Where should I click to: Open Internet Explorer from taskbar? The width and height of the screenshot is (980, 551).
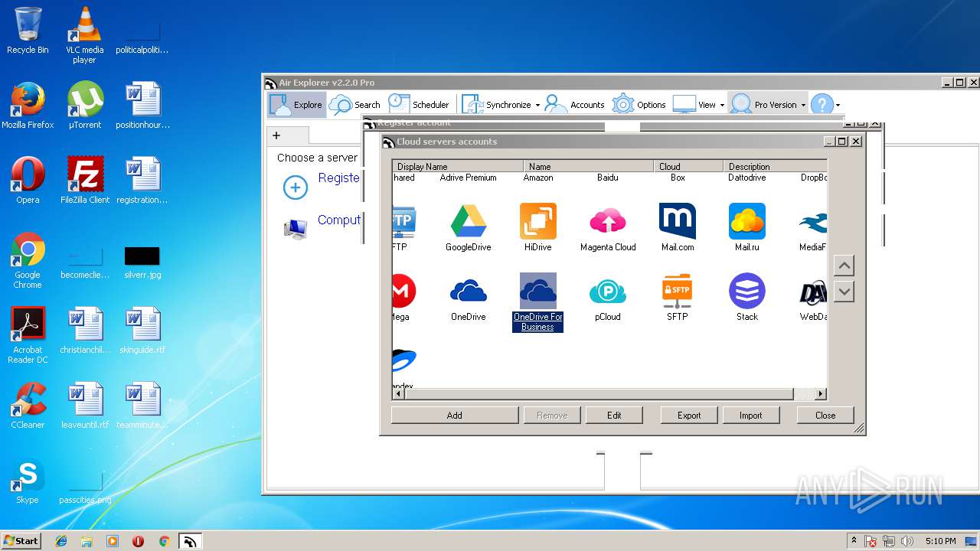click(61, 541)
